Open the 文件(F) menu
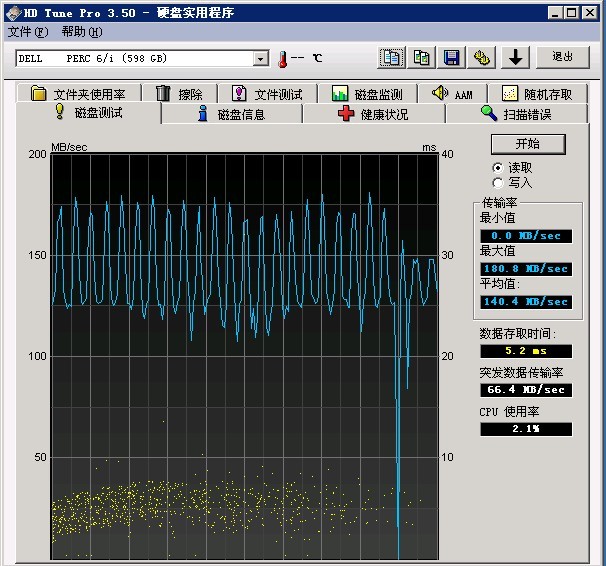Viewport: 606px width, 566px height. tap(28, 32)
